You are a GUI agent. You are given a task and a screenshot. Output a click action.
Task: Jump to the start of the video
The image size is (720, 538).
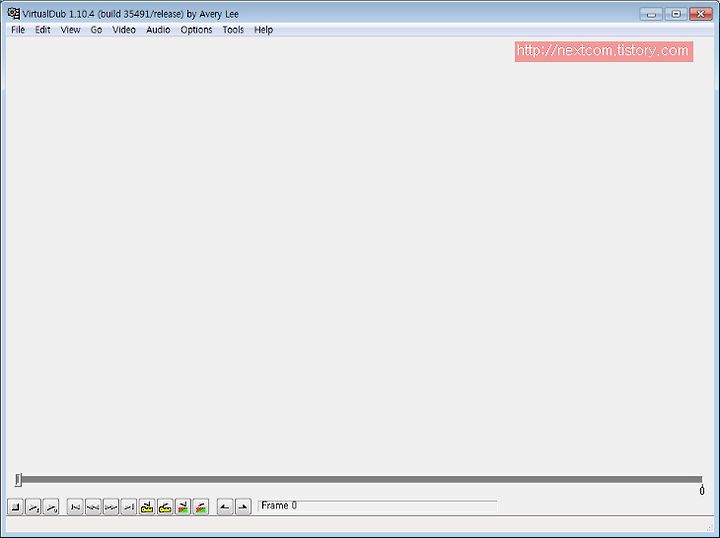(x=75, y=507)
